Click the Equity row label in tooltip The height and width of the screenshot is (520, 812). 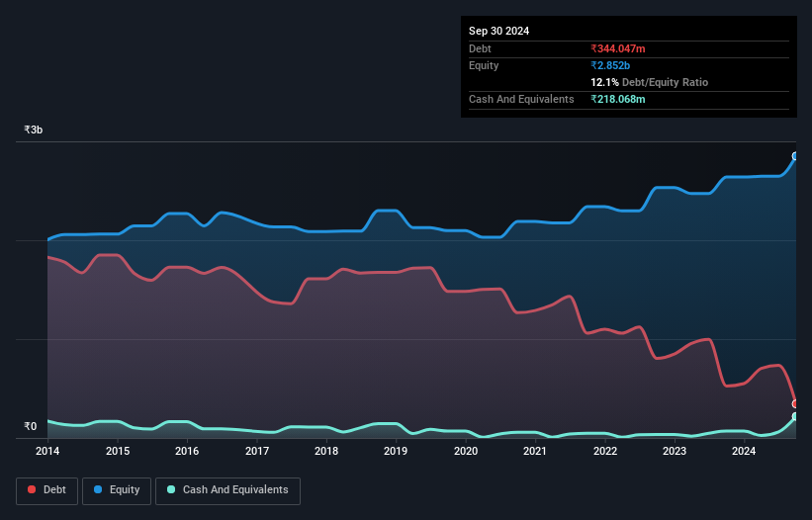[x=484, y=65]
